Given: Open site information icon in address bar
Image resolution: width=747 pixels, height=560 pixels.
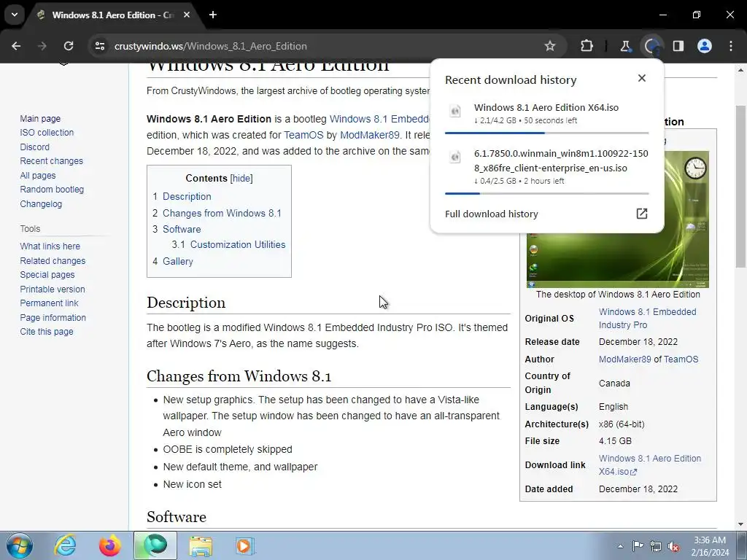Looking at the screenshot, I should pos(99,46).
